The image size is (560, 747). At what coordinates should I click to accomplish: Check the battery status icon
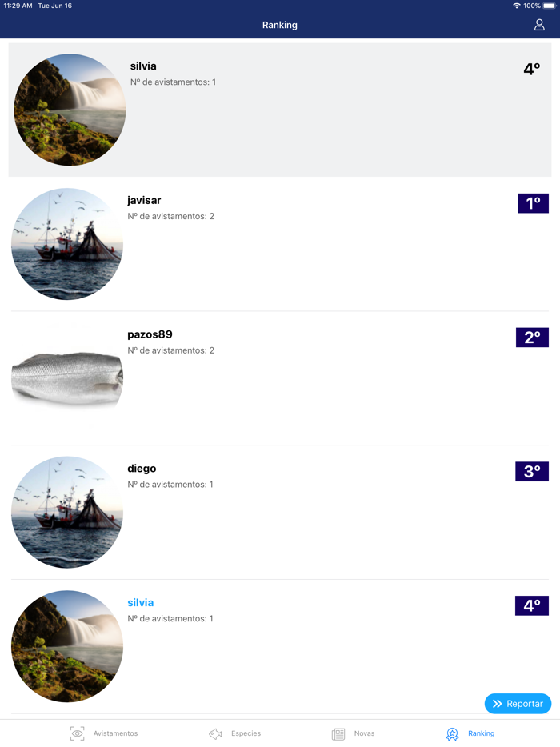549,6
